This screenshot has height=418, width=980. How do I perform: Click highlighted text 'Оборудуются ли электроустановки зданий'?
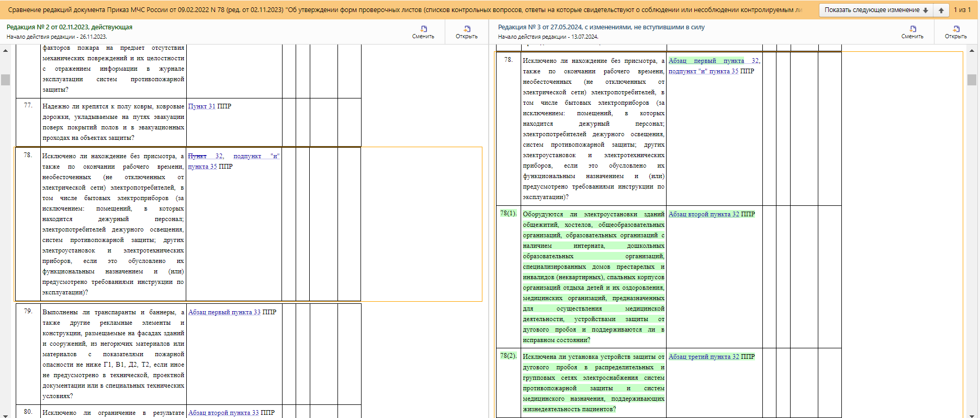click(593, 214)
